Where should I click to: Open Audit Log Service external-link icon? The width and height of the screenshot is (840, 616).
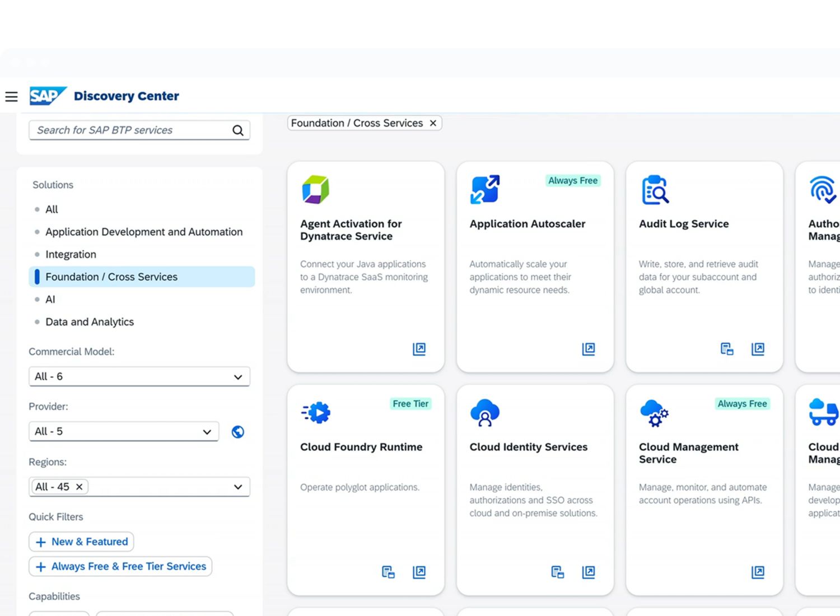click(x=758, y=349)
